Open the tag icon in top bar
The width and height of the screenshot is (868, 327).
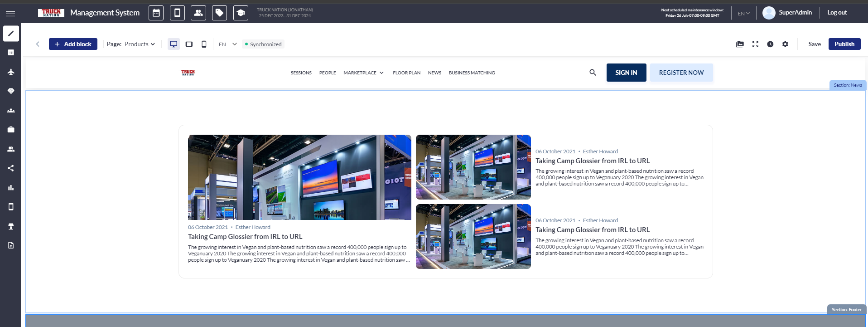click(219, 13)
